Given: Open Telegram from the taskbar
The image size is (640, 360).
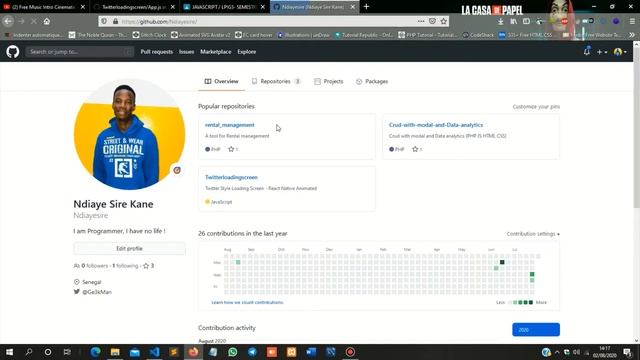Looking at the screenshot, I should [252, 352].
